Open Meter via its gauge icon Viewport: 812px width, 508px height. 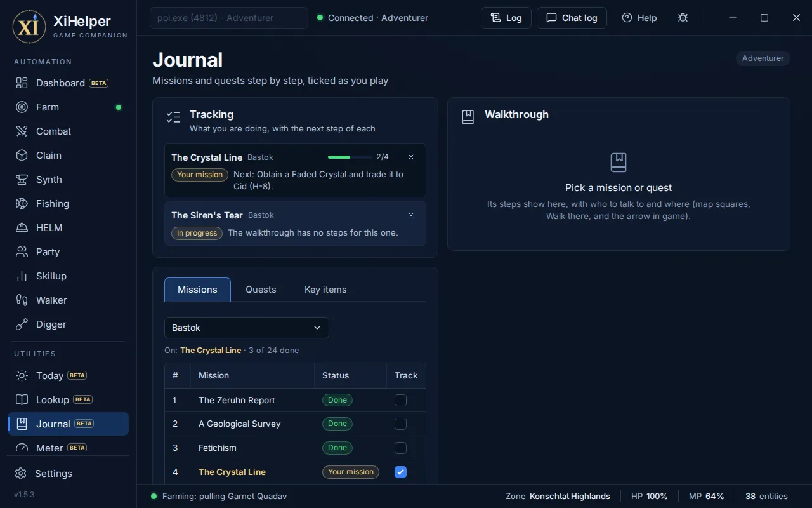click(22, 448)
